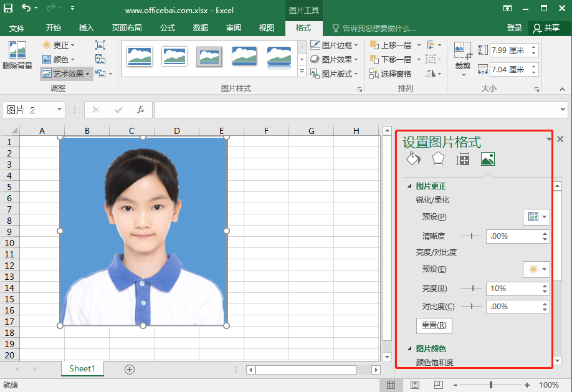Screen dimensions: 572x392
Task: Open the 亮度/对比度 preset dropdown
Action: point(536,269)
